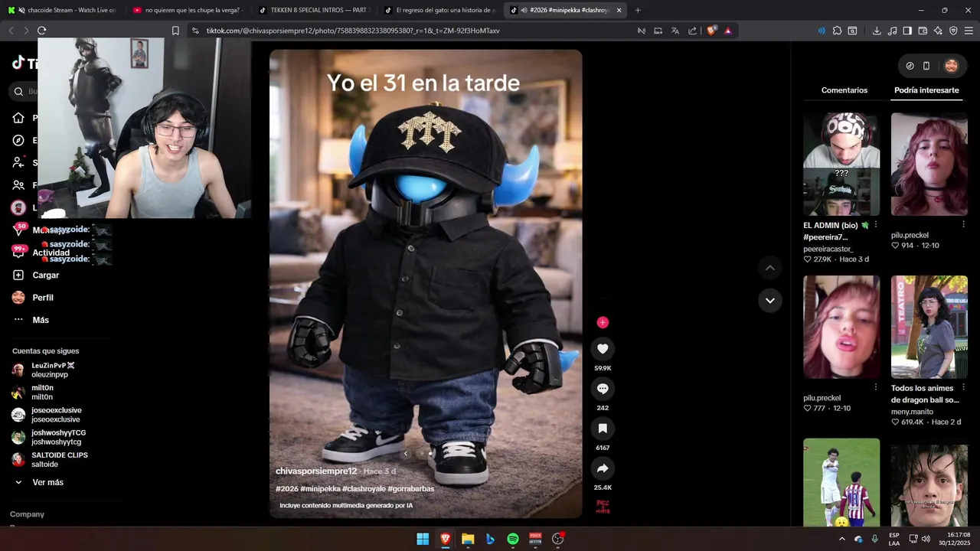Open more options for EL ADMIN video

(x=876, y=225)
